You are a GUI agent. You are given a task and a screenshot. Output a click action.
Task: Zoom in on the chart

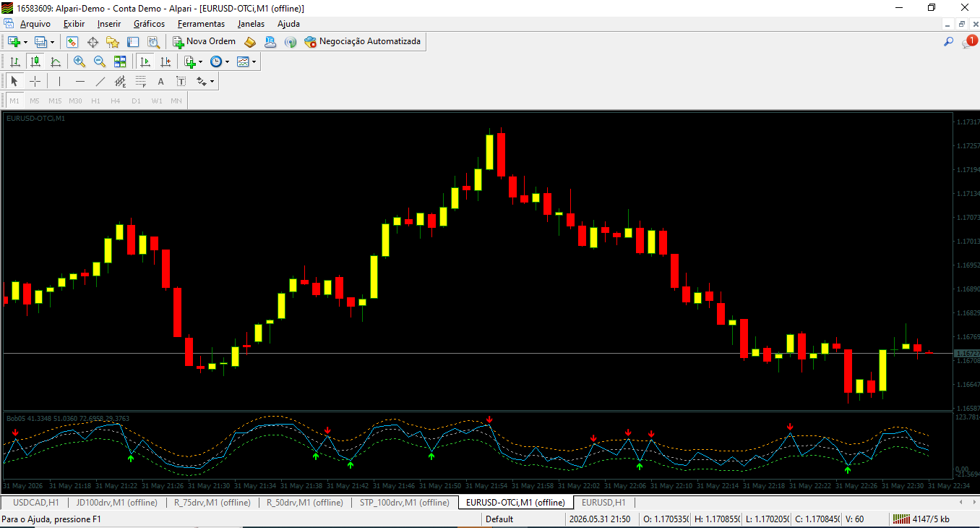(79, 61)
